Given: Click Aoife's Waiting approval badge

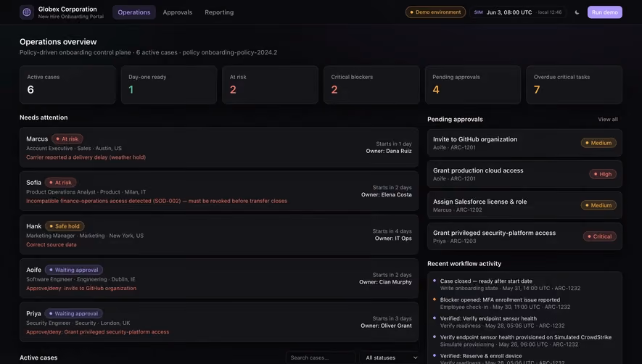Looking at the screenshot, I should pos(74,270).
